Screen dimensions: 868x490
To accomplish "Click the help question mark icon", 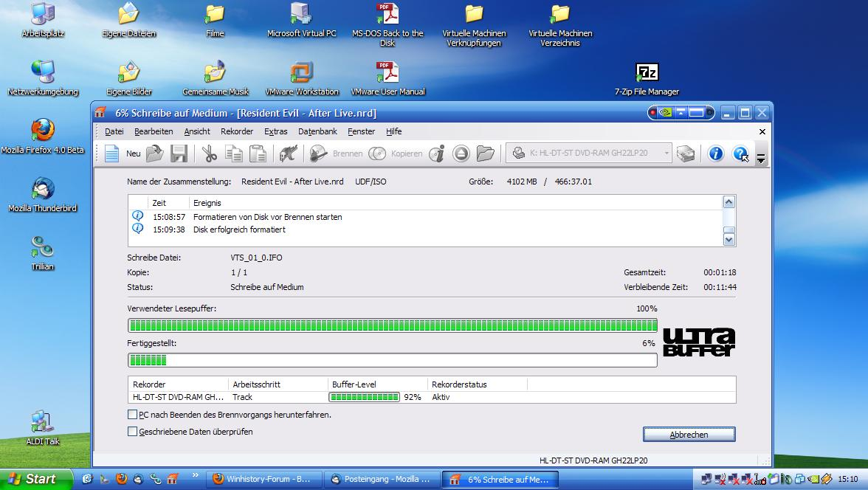I will (x=740, y=153).
